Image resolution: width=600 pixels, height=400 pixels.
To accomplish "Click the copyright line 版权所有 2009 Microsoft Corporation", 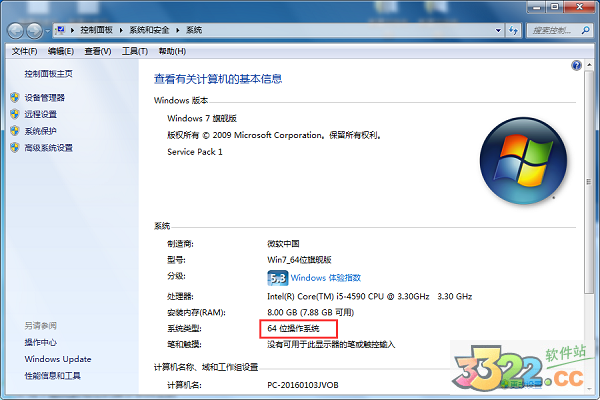I will coord(274,135).
